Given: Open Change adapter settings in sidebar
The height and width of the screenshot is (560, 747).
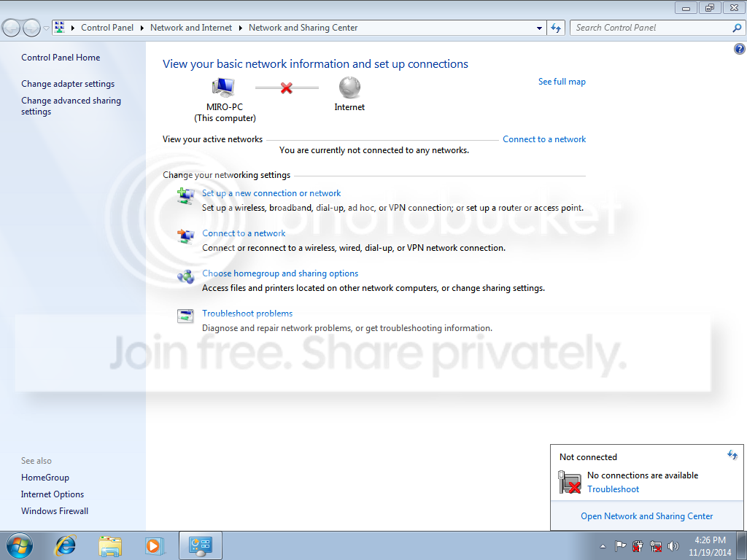Looking at the screenshot, I should [x=68, y=84].
